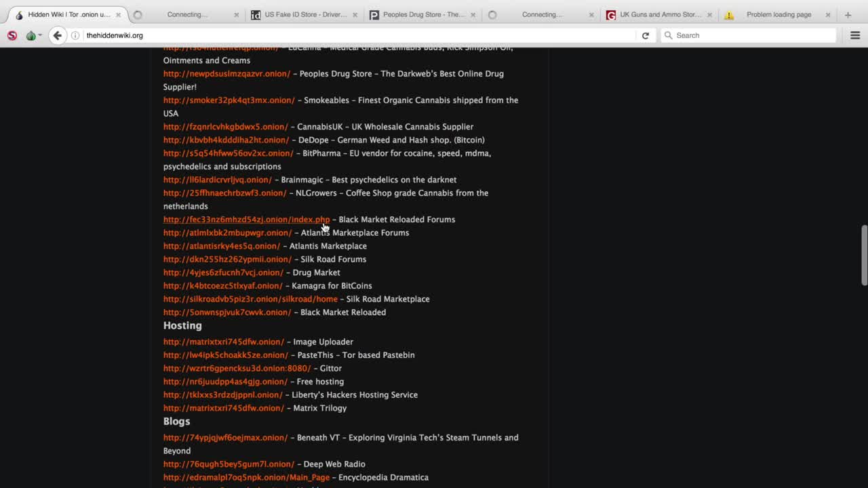This screenshot has width=868, height=488.
Task: Open a new tab with plus button
Action: [848, 15]
